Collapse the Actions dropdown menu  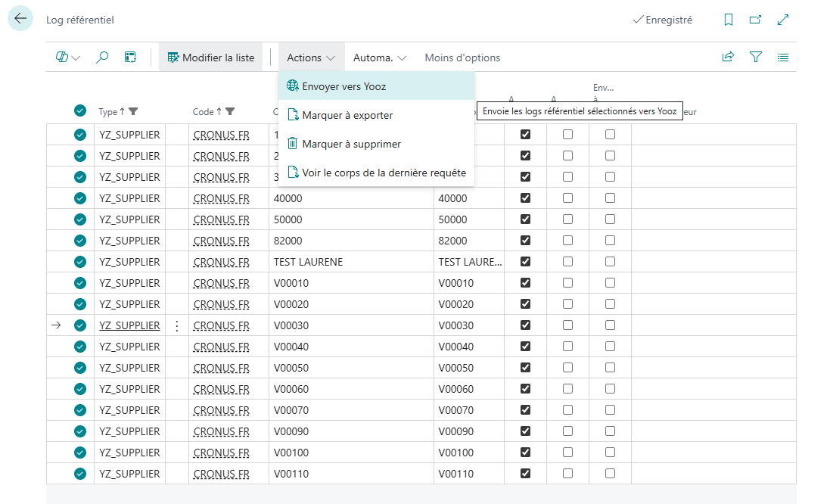tap(311, 58)
